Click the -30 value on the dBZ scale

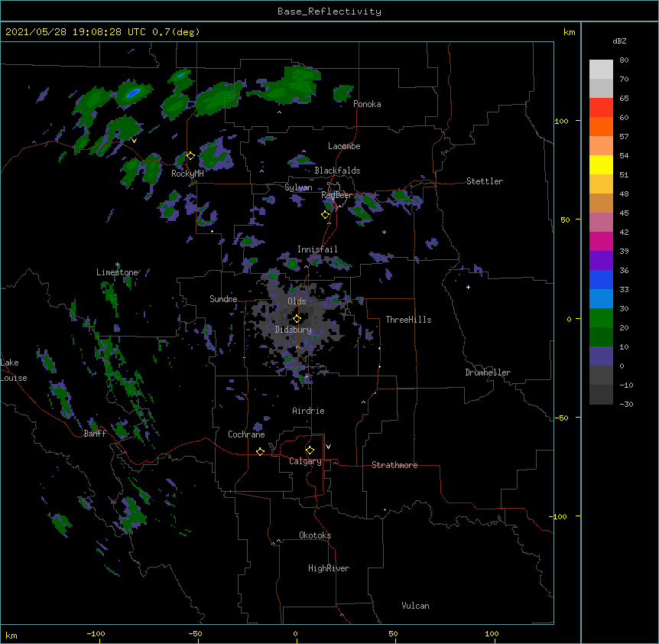coord(626,404)
